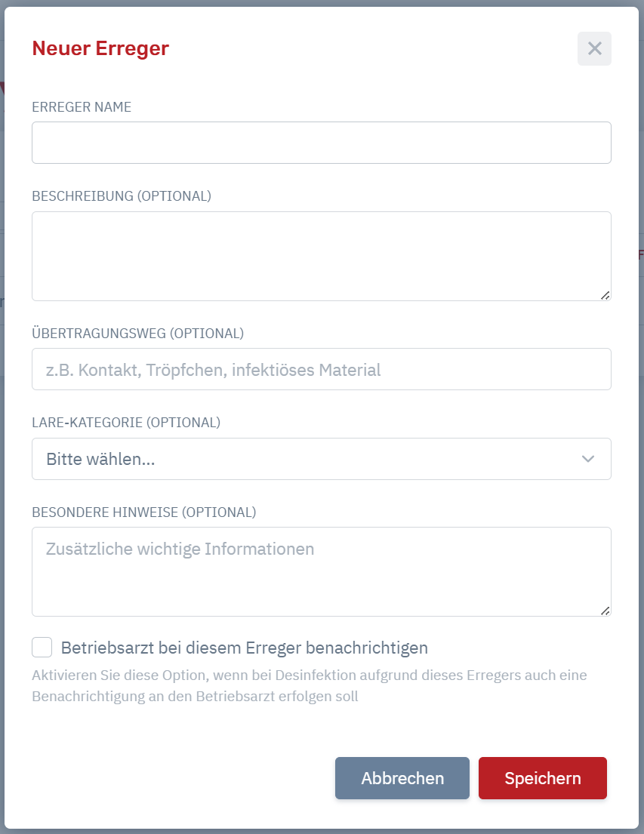Open the LARE-Kategorie 'Bitte wählen...' dropdown
644x834 pixels.
(322, 459)
